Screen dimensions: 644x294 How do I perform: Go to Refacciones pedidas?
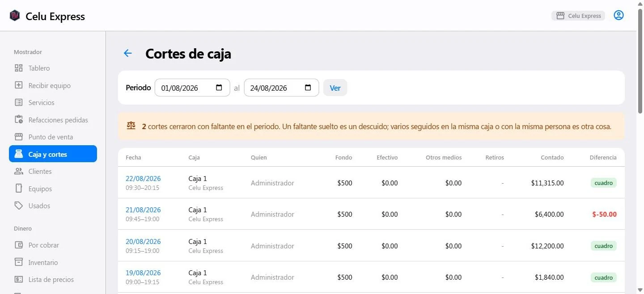(53, 120)
